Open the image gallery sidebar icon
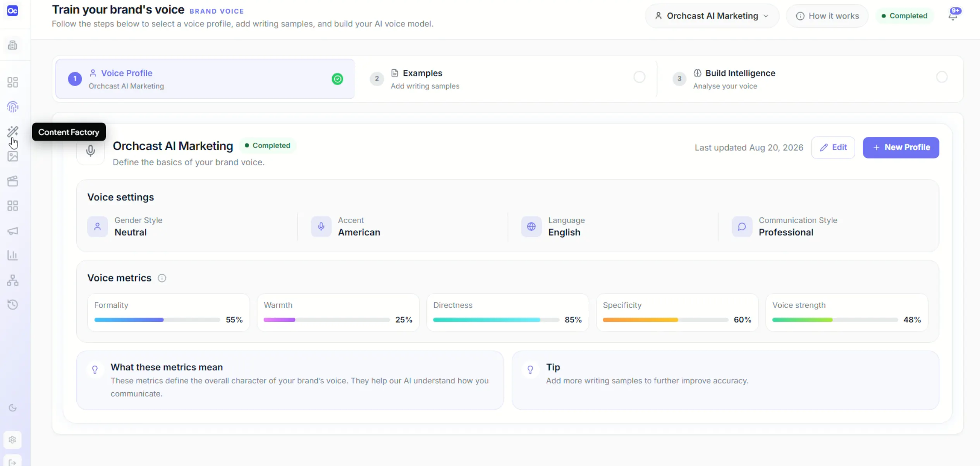The width and height of the screenshot is (980, 466). coord(12,157)
